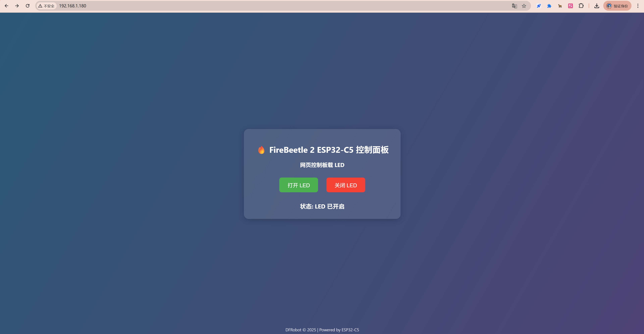Click the 192.168.1.180 address field
The width and height of the screenshot is (644, 334).
pos(72,6)
